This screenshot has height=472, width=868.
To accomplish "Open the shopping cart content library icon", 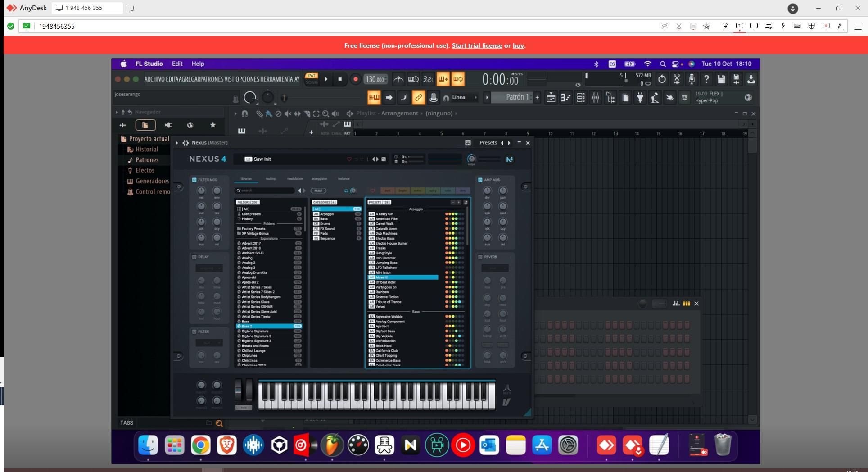I will (x=684, y=98).
